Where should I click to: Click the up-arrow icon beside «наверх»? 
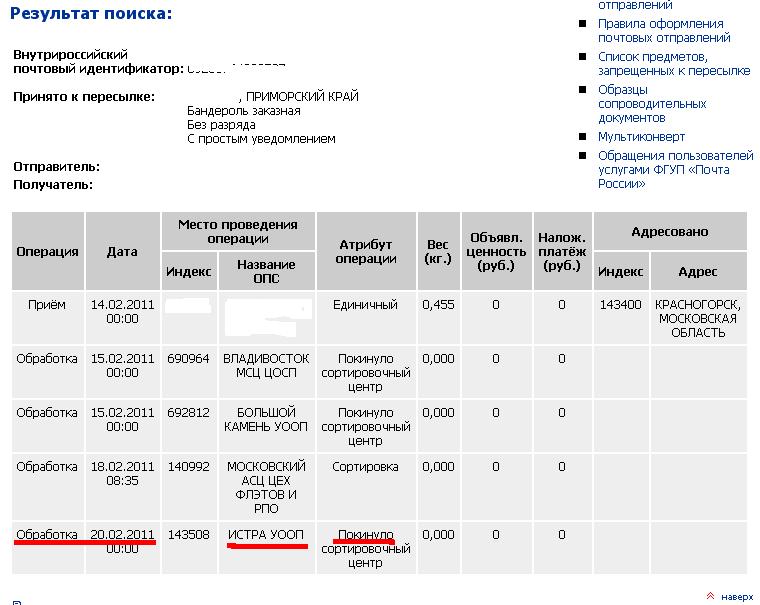(x=710, y=595)
